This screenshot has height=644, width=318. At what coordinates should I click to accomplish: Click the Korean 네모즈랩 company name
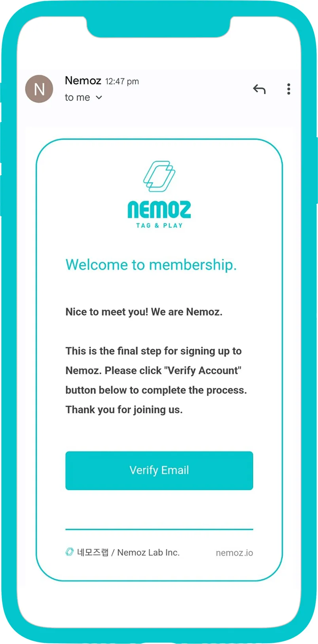(93, 552)
